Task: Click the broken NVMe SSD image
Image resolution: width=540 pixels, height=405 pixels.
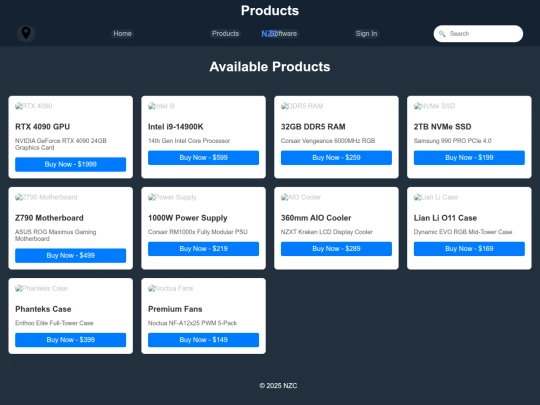Action: (x=434, y=106)
